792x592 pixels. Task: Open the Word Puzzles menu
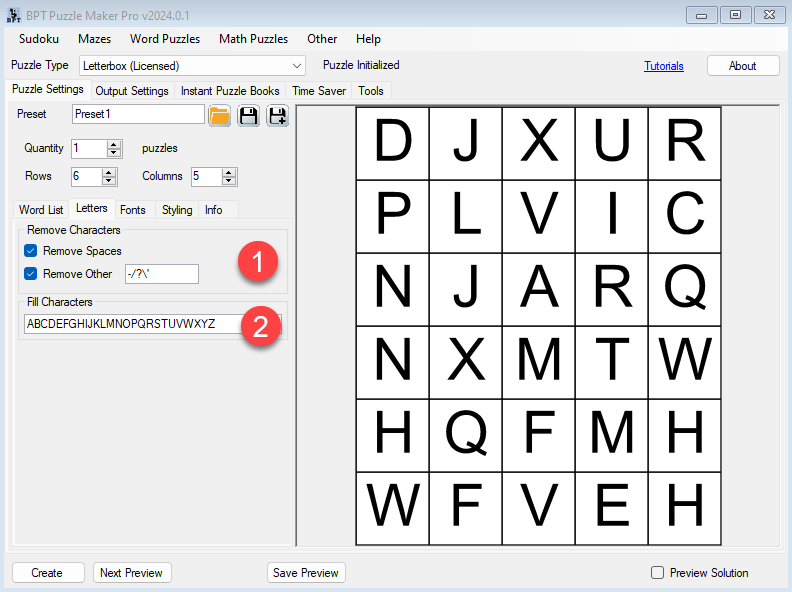tap(165, 39)
